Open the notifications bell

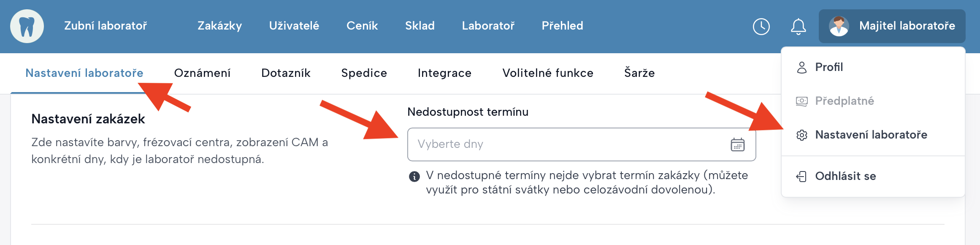[x=798, y=27]
